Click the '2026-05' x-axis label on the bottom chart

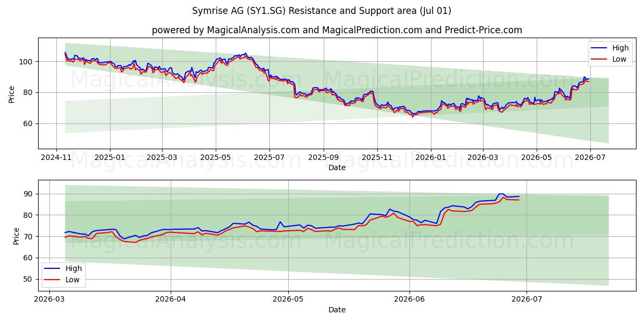pyautogui.click(x=288, y=301)
